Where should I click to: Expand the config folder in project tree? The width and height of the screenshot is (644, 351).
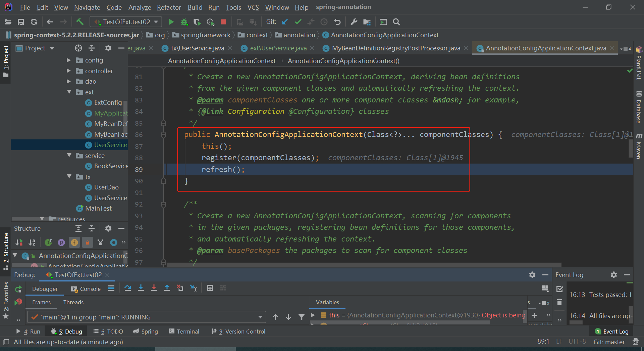69,60
